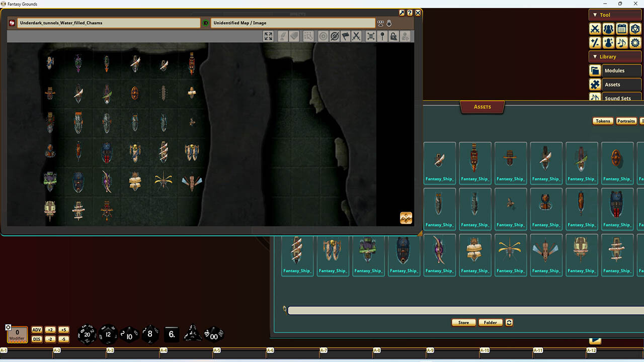Click zoom-to-fit icon on map toolbar

click(x=268, y=36)
